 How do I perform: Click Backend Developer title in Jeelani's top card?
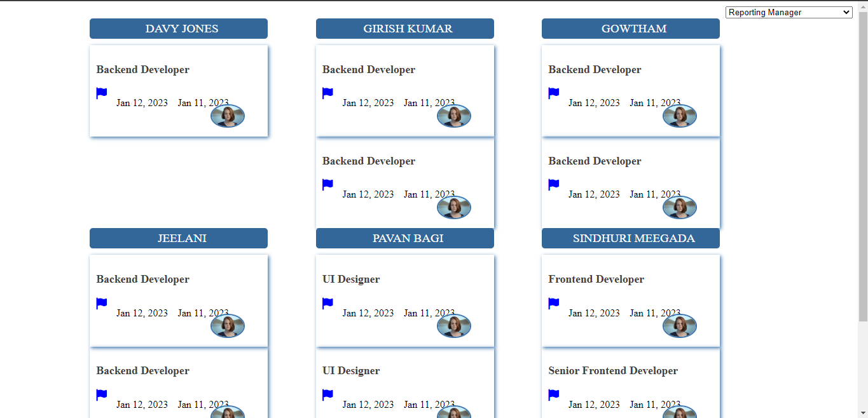pos(143,280)
